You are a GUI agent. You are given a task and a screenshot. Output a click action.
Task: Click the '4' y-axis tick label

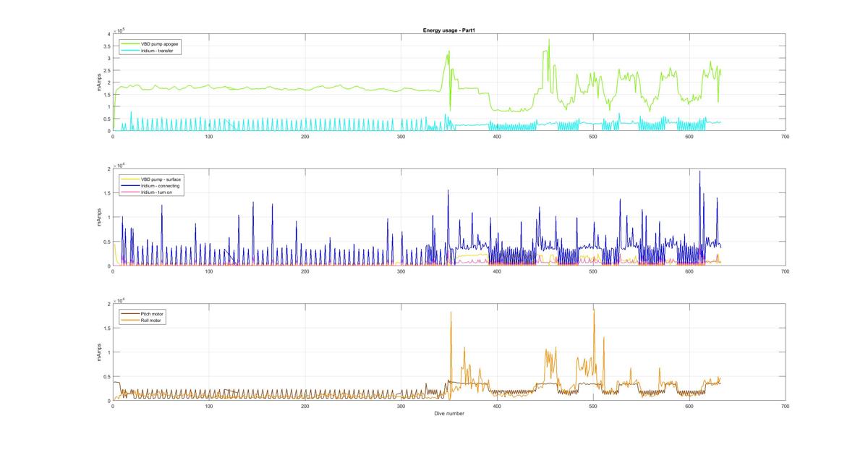[x=109, y=34]
